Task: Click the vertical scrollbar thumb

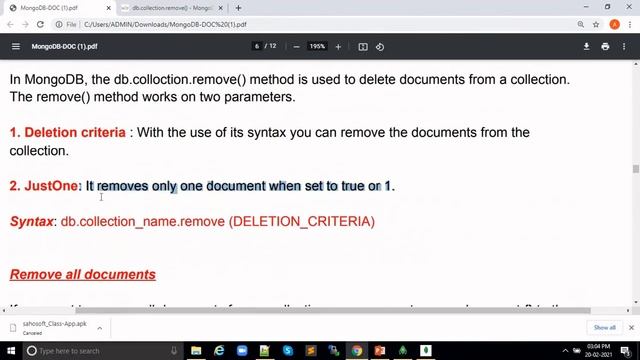Action: 636,169
